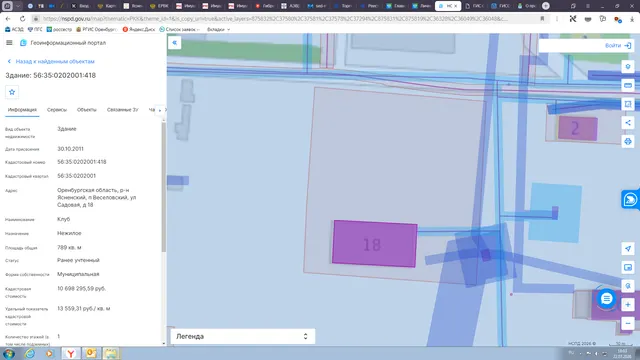The width and height of the screenshot is (640, 360).
Task: Click the info panel vertical scrollbar
Action: (164, 186)
